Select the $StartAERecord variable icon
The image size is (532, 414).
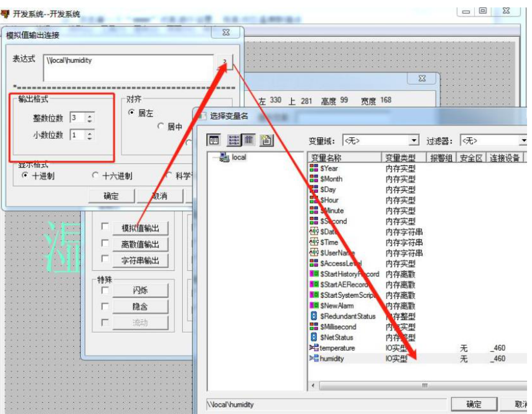point(314,284)
